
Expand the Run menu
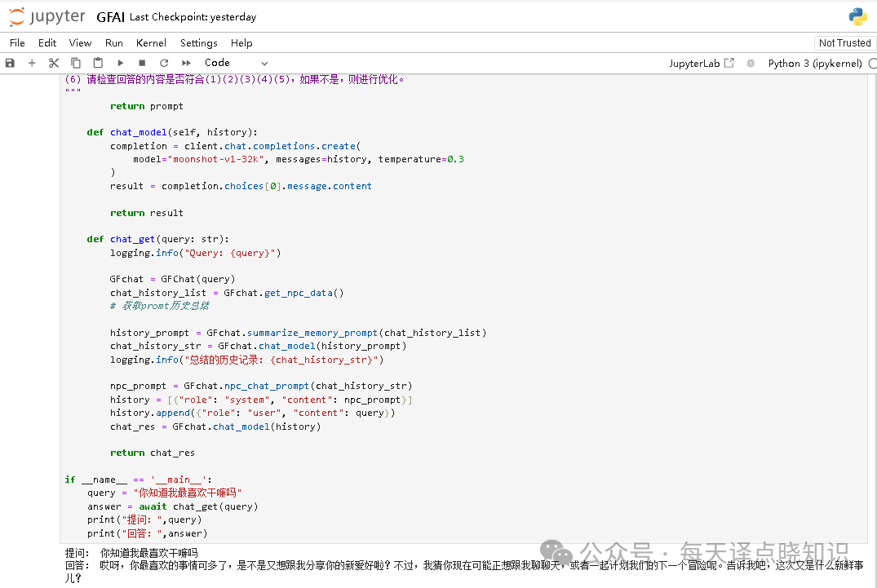pos(114,43)
